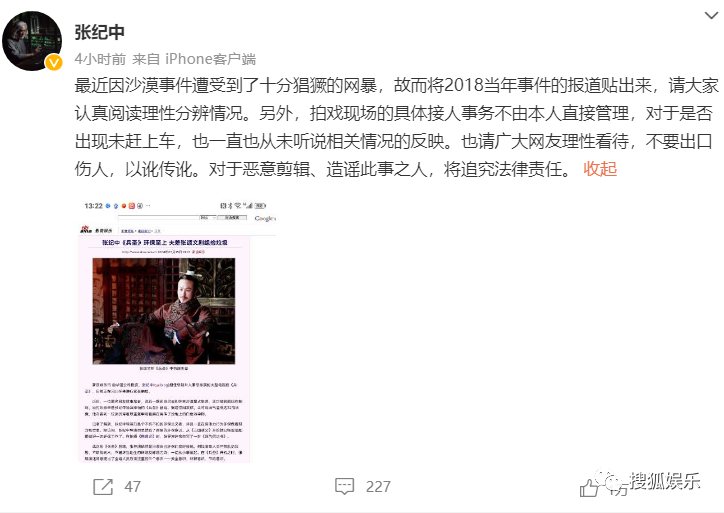Viewport: 724px width, 513px height.
Task: Click the orange verified V badge
Action: 54,62
